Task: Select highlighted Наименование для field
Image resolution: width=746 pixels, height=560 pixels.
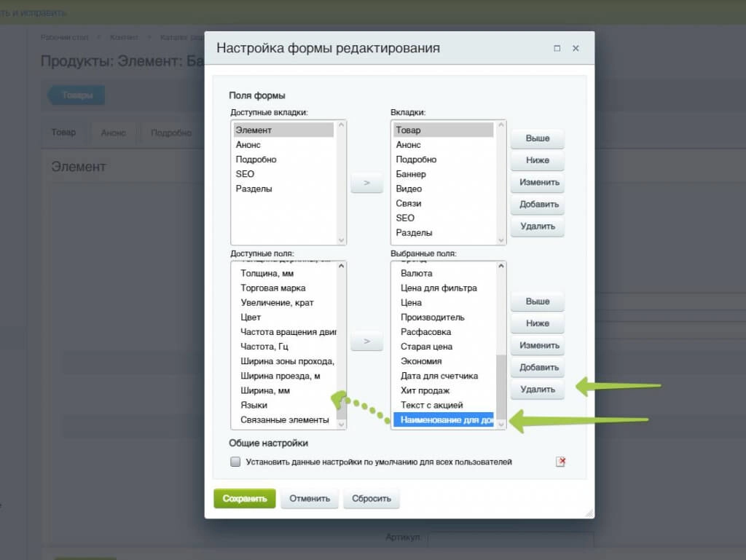Action: click(x=444, y=419)
